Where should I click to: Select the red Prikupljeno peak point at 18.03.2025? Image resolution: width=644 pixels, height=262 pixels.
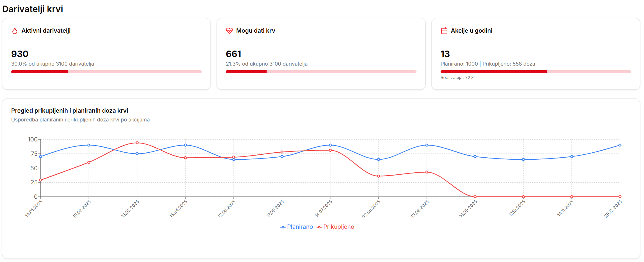[x=137, y=143]
